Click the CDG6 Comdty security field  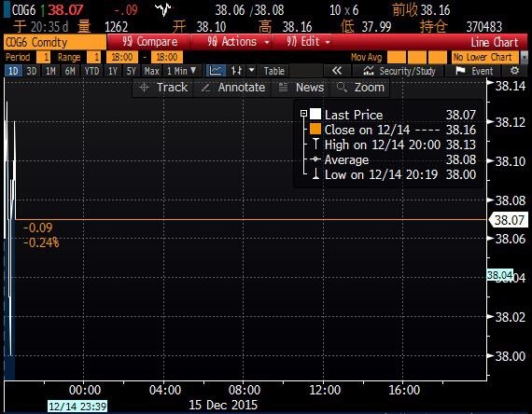[x=55, y=42]
